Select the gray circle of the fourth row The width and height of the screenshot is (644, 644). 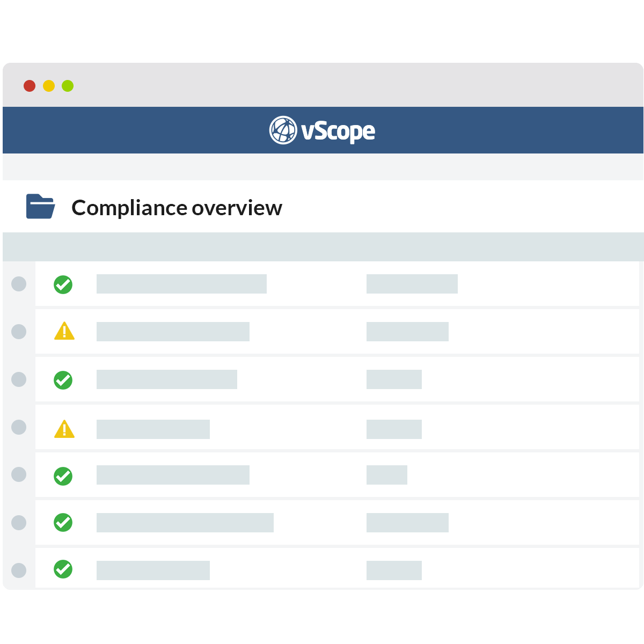[19, 427]
